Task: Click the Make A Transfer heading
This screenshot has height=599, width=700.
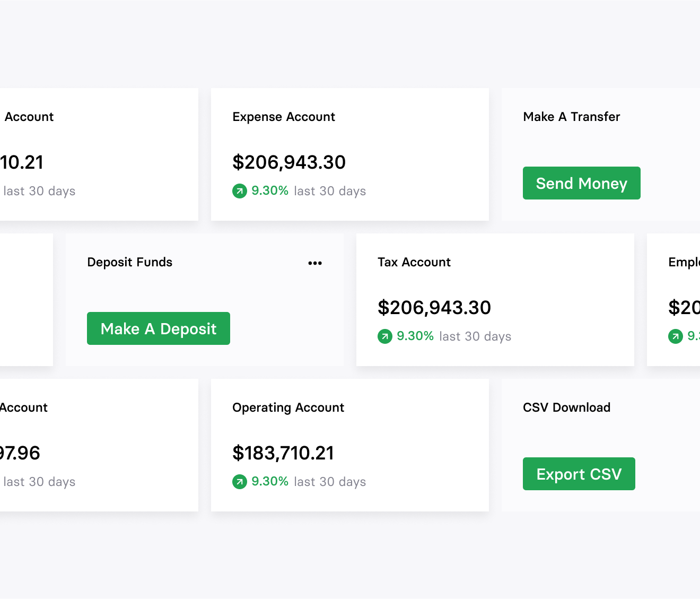Action: pos(571,117)
